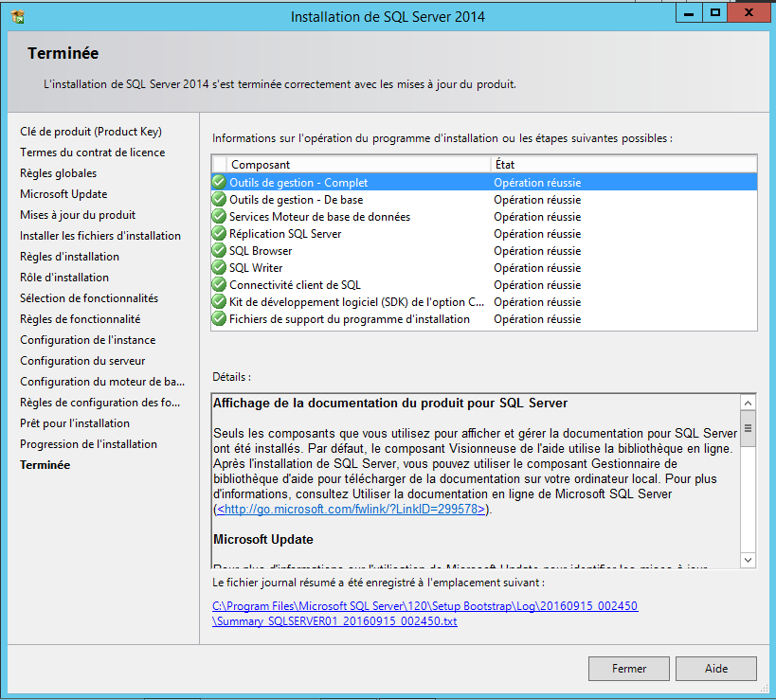The image size is (776, 700).
Task: Click green check icon beside Réplication SQL Server
Action: [x=219, y=234]
